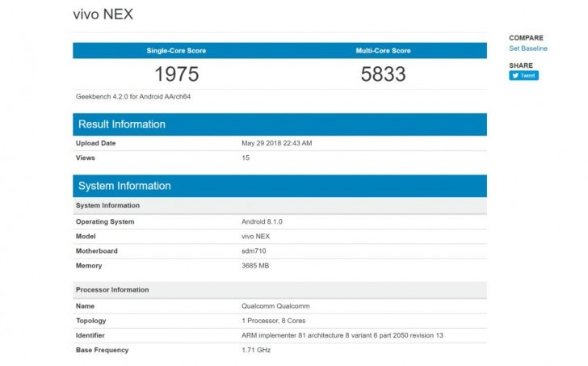The image size is (588, 366).
Task: Select the Android 8.1.0 value
Action: (x=262, y=221)
